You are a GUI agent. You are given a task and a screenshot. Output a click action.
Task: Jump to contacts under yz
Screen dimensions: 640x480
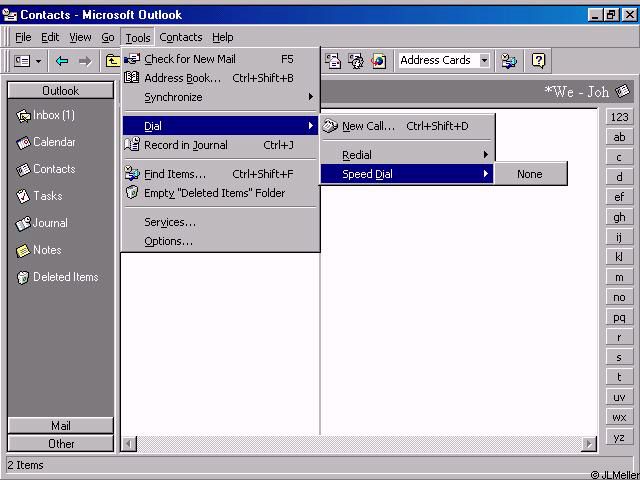pos(619,437)
